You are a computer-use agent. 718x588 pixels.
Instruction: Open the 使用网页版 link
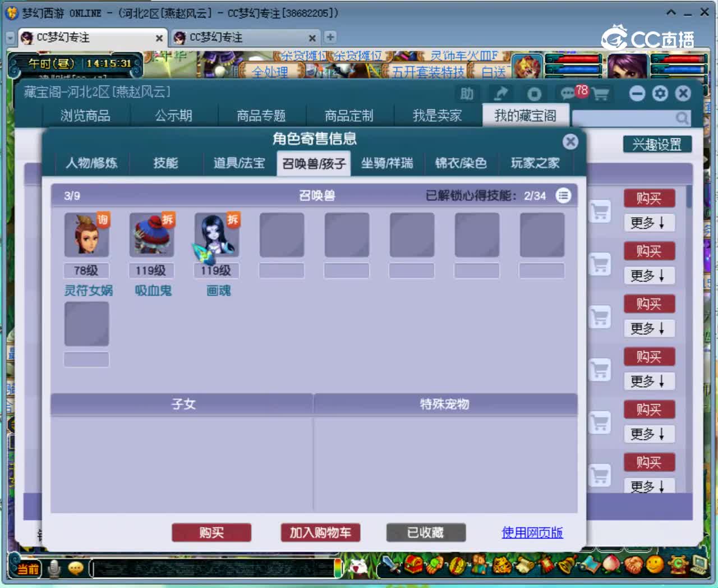532,532
